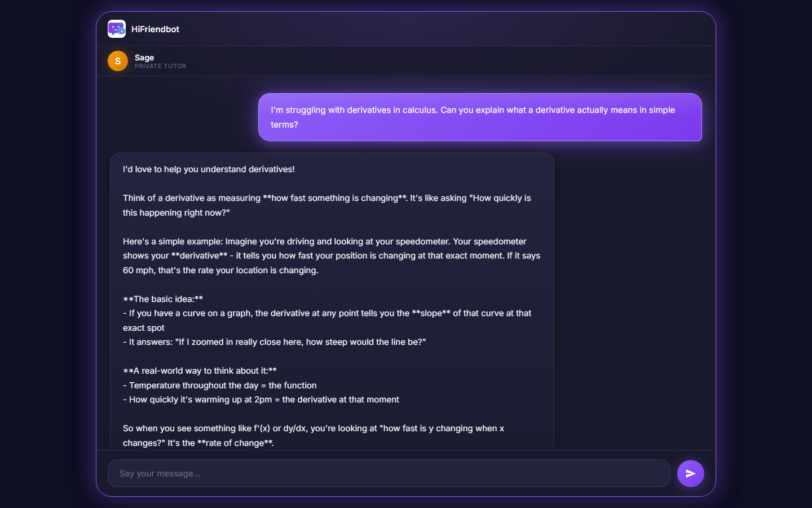Click Sage's orange avatar icon

[x=118, y=61]
